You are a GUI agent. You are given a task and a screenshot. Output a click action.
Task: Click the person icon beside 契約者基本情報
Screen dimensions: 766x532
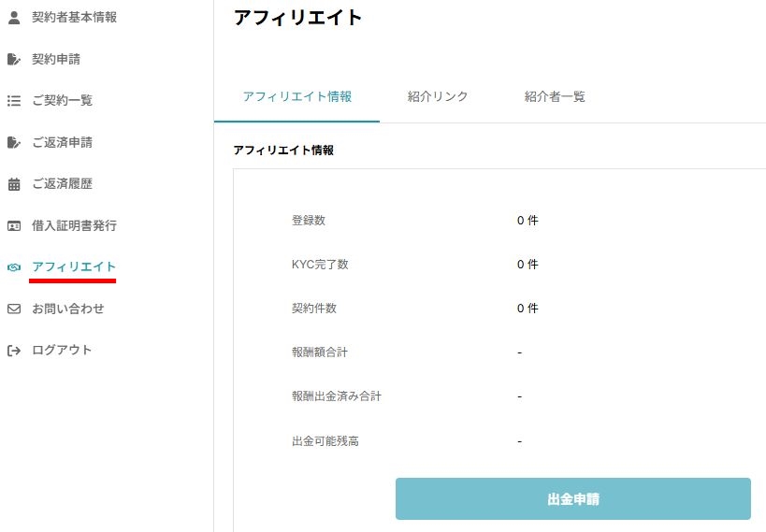click(14, 18)
